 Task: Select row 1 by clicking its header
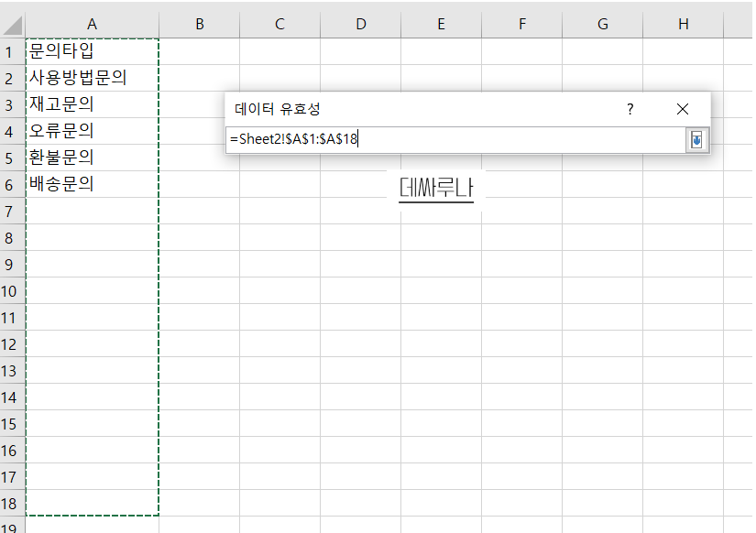(12, 51)
